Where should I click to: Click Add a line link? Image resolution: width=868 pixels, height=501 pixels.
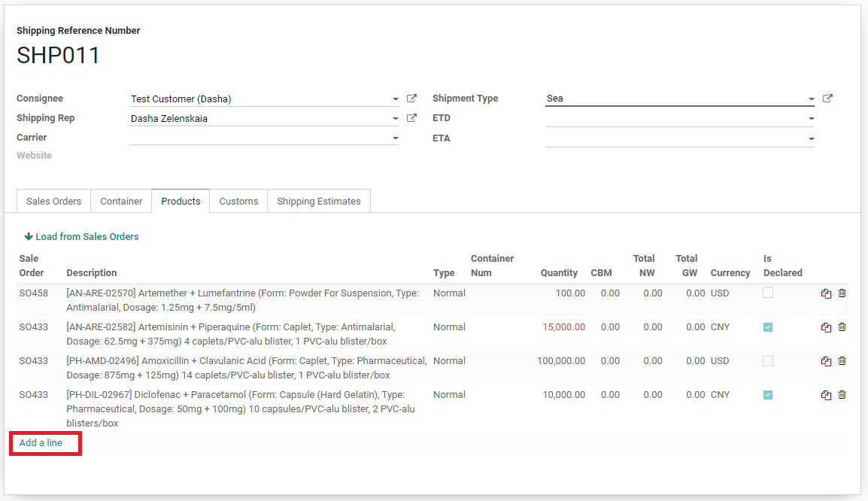coord(41,443)
